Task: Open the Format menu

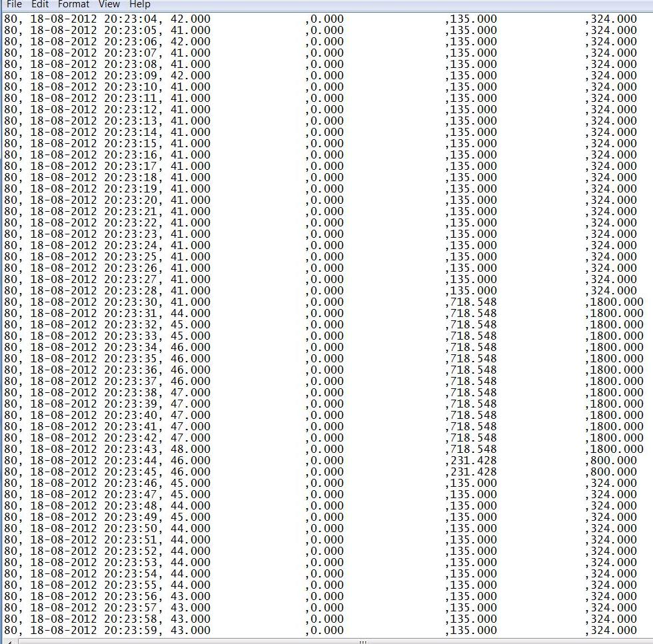Action: 73,4
